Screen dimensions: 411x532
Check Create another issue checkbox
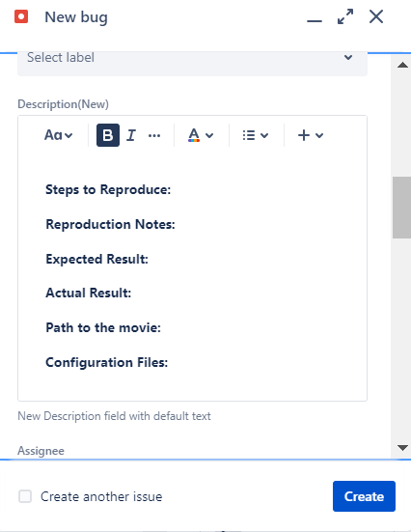25,496
